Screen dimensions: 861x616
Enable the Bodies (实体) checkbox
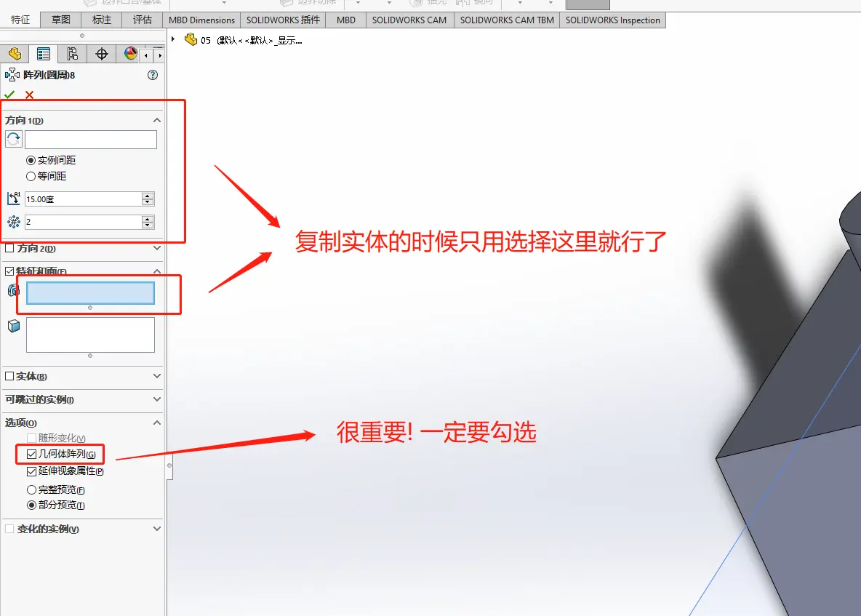point(9,376)
